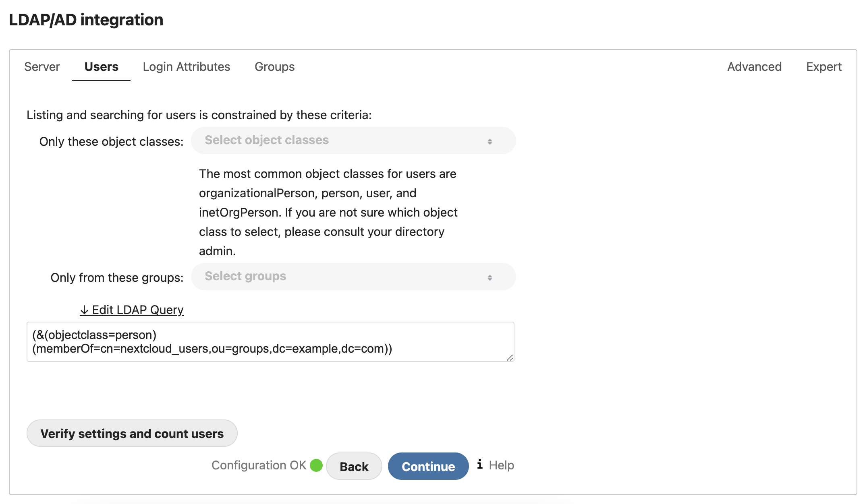Open the Expert settings tab
The image size is (867, 504).
[823, 67]
